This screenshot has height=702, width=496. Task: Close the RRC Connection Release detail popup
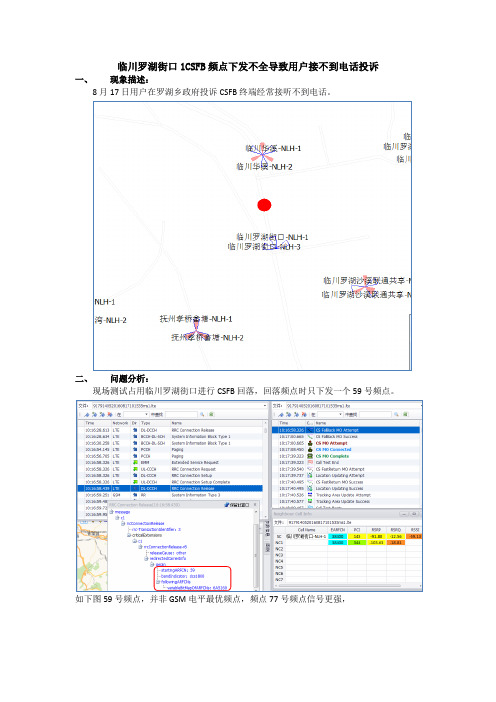coord(255,504)
